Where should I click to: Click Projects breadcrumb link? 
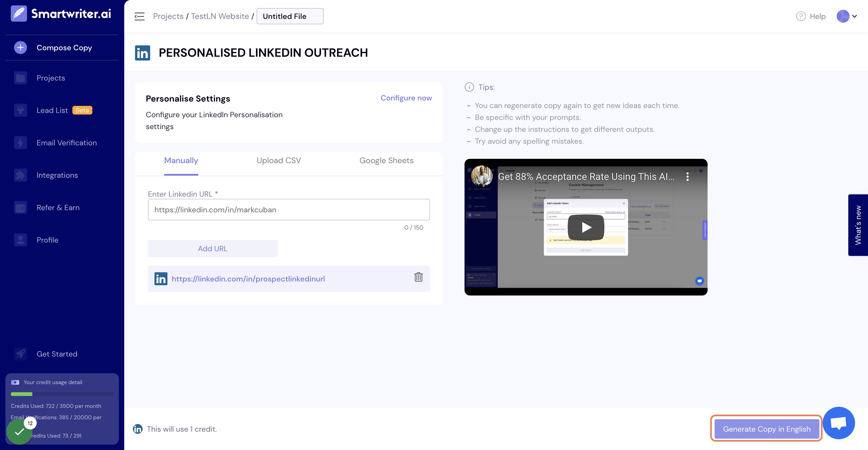point(168,16)
